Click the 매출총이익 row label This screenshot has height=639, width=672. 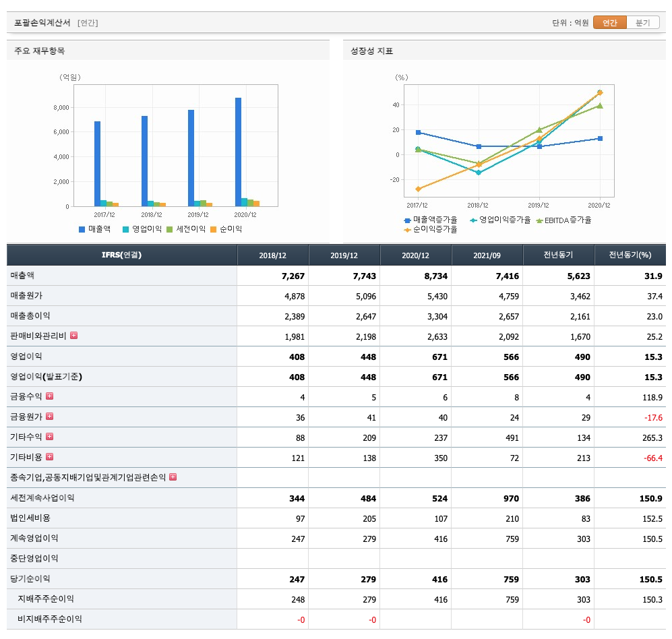coord(30,315)
